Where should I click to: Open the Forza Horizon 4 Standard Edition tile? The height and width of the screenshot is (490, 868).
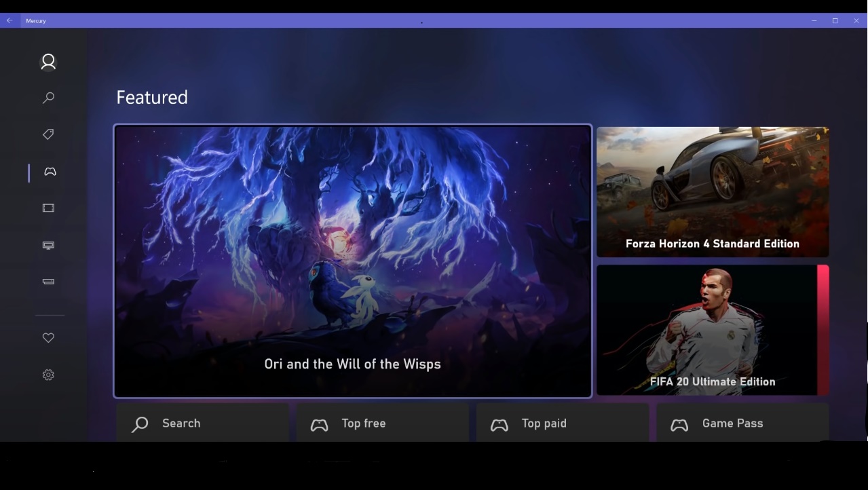(713, 192)
